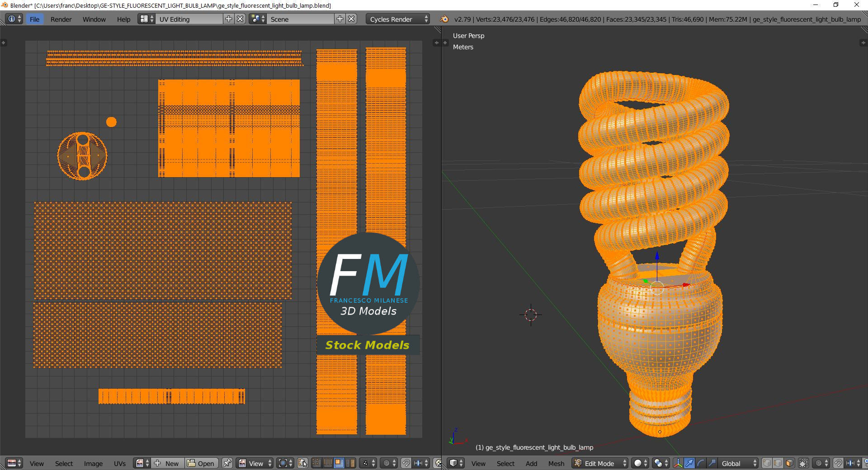Screen dimensions: 868x470
Task: Toggle snapping in the UV editor
Action: [x=406, y=463]
